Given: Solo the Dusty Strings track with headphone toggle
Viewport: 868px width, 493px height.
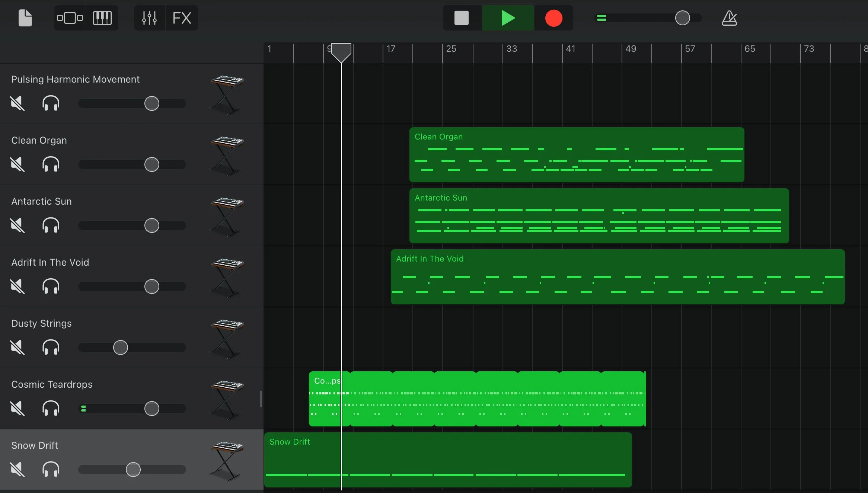Looking at the screenshot, I should point(51,347).
